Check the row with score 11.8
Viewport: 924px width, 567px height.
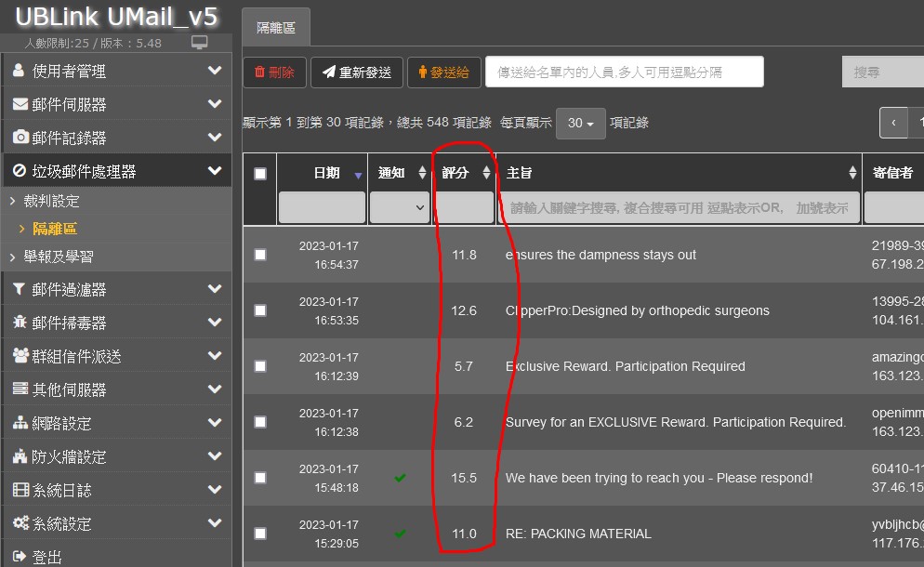click(x=260, y=255)
